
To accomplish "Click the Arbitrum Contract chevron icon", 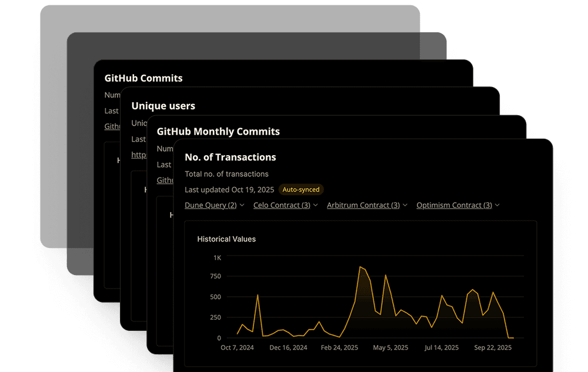I will click(x=405, y=205).
